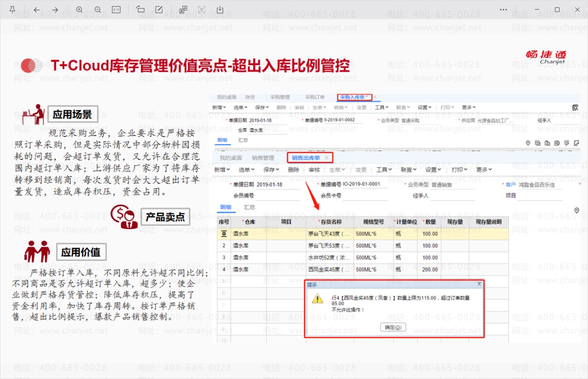Open the image edit tool
Viewport: 588px width, 379px height.
[x=159, y=10]
